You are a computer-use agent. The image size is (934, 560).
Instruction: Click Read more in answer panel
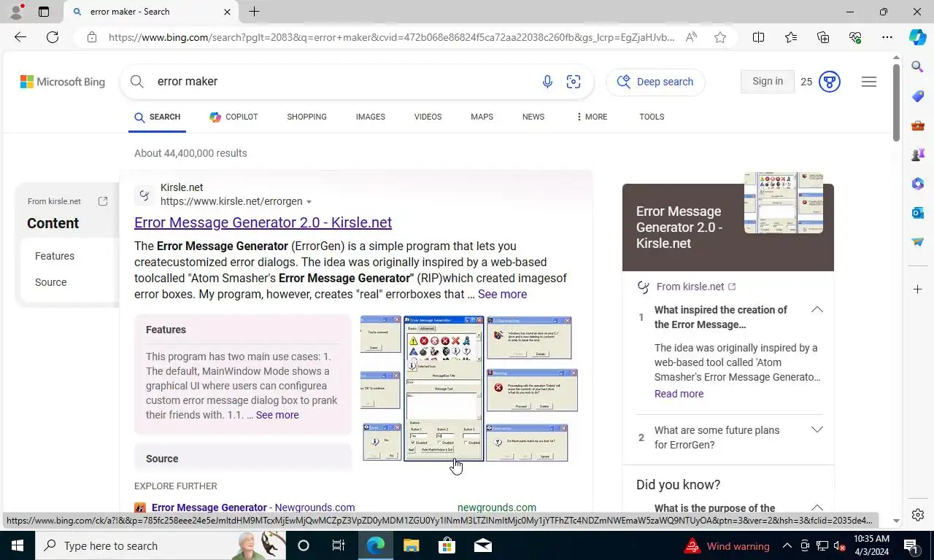click(679, 394)
